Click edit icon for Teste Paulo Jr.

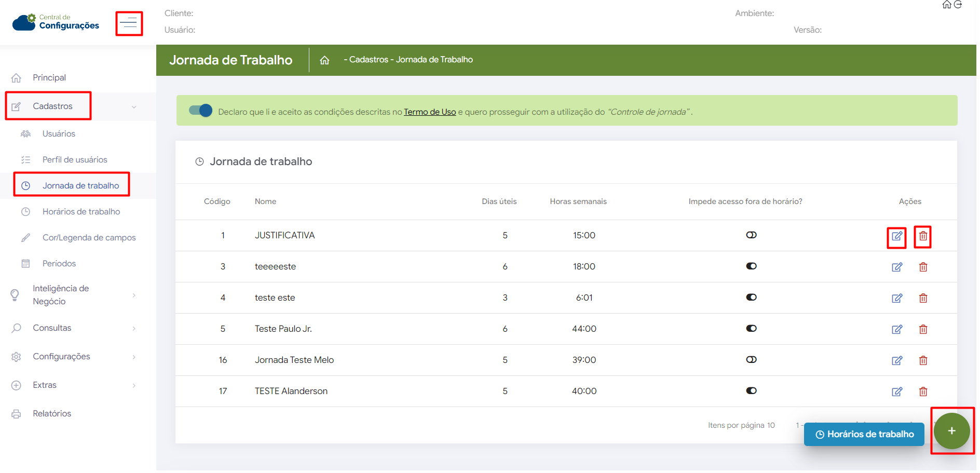click(896, 329)
